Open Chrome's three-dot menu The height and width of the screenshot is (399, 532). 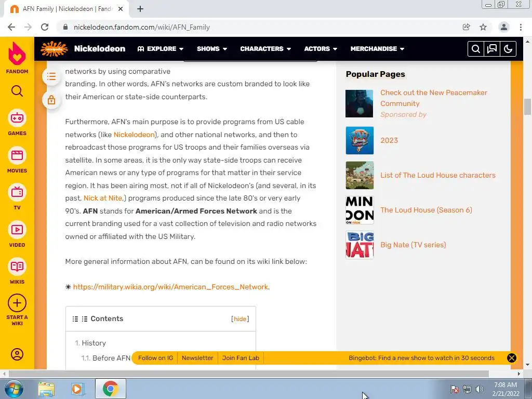click(521, 27)
